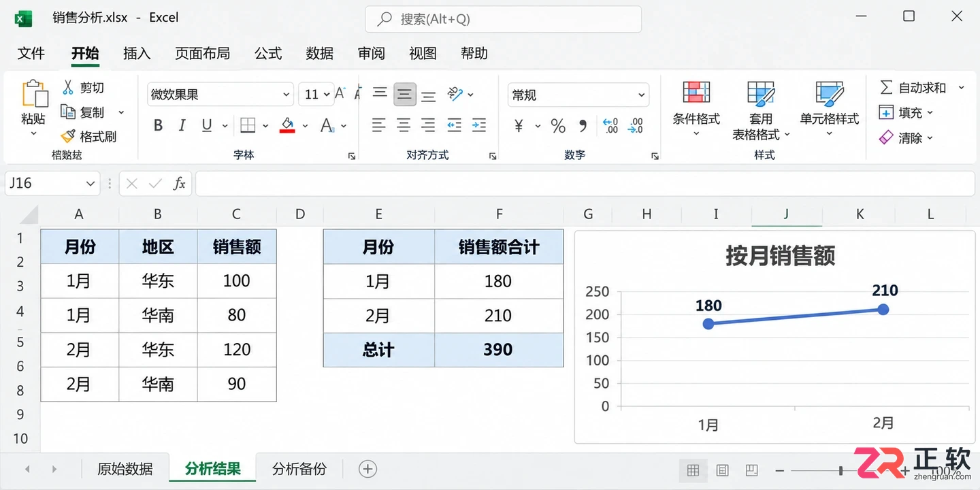This screenshot has height=490, width=980.
Task: Click the Comma Style icon
Action: pos(583,125)
